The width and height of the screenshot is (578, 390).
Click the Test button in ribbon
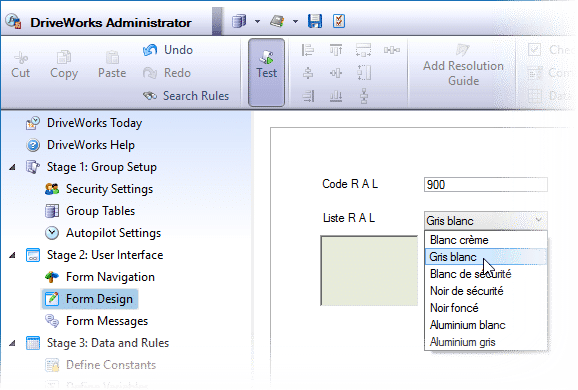267,72
